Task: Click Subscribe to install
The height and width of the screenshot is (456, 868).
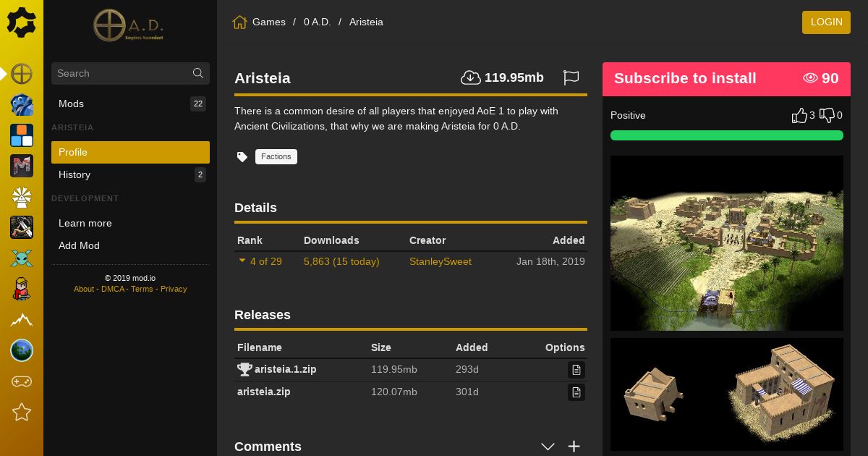Action: (x=685, y=78)
